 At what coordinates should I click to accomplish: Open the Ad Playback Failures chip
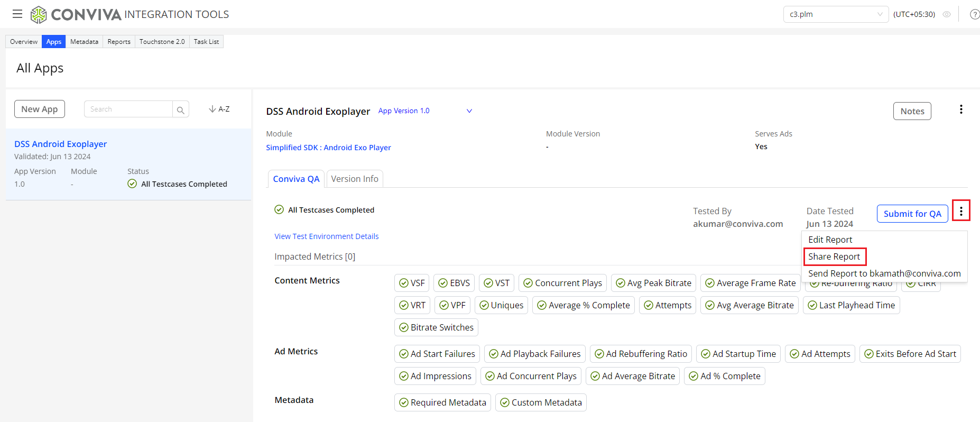pyautogui.click(x=534, y=354)
